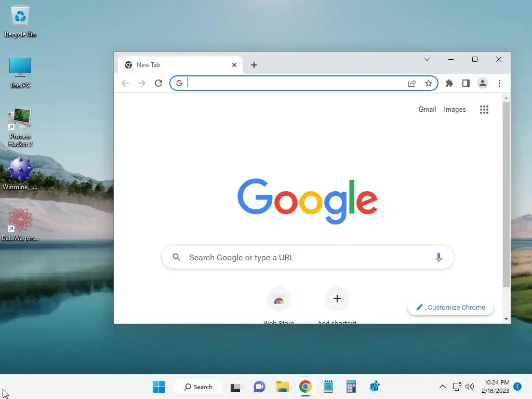Select Process Hacker 2 shortcut
The width and height of the screenshot is (532, 399).
20,127
